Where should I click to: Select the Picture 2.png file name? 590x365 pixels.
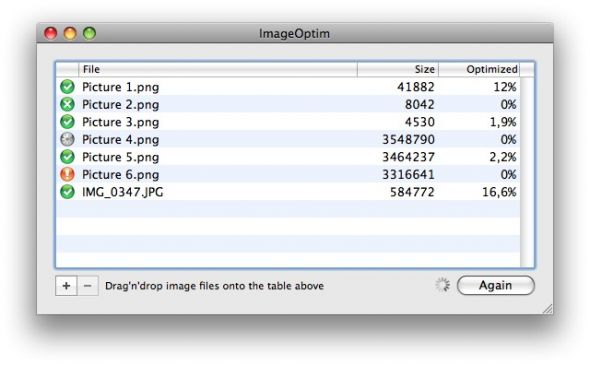pos(120,105)
